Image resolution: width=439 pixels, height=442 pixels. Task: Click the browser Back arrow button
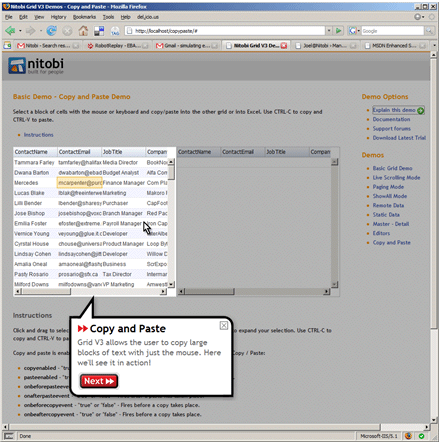tap(10, 31)
